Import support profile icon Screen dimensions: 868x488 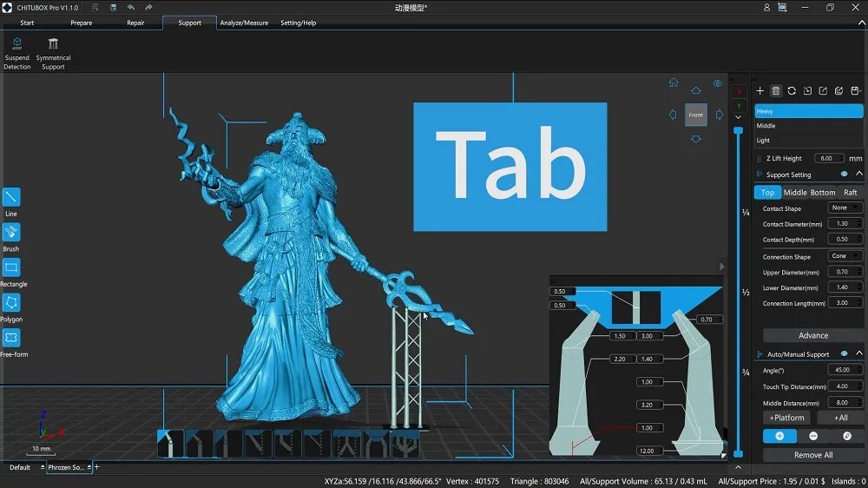pos(807,91)
